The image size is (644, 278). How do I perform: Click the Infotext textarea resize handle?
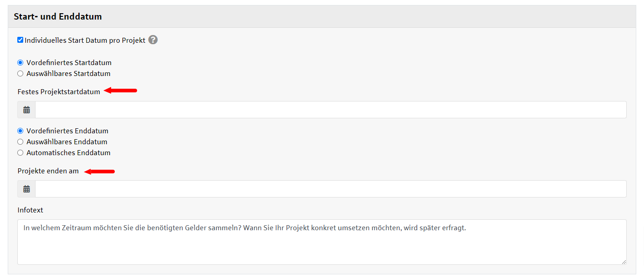coord(624,262)
